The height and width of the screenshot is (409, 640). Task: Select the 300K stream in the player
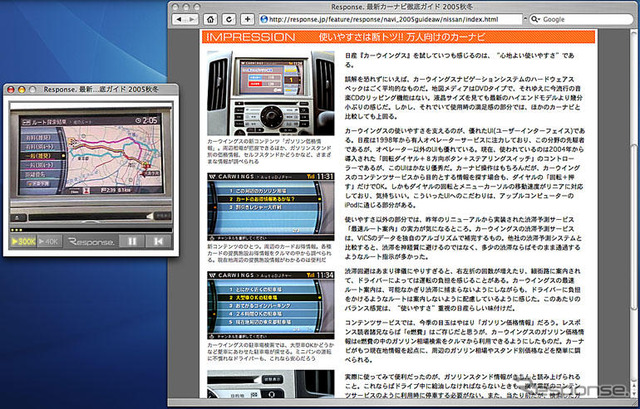pyautogui.click(x=23, y=242)
